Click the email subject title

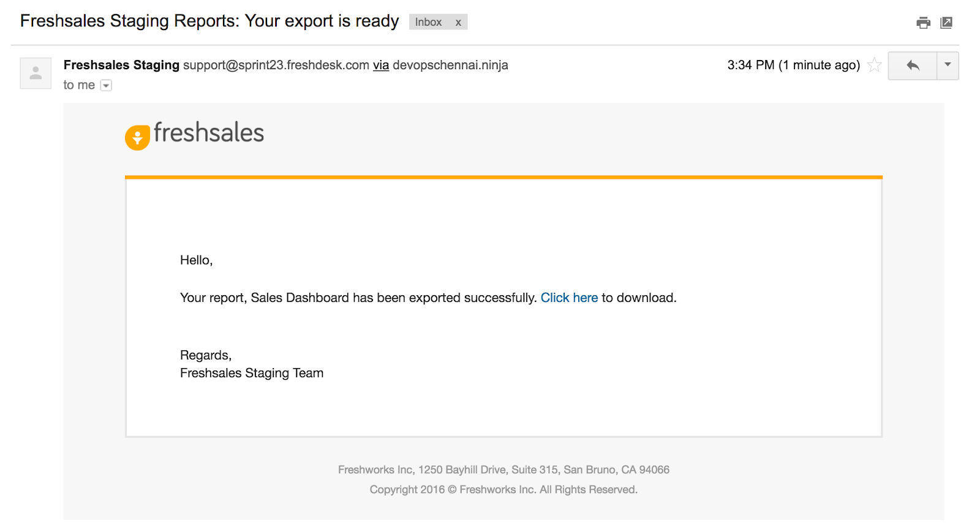click(209, 21)
